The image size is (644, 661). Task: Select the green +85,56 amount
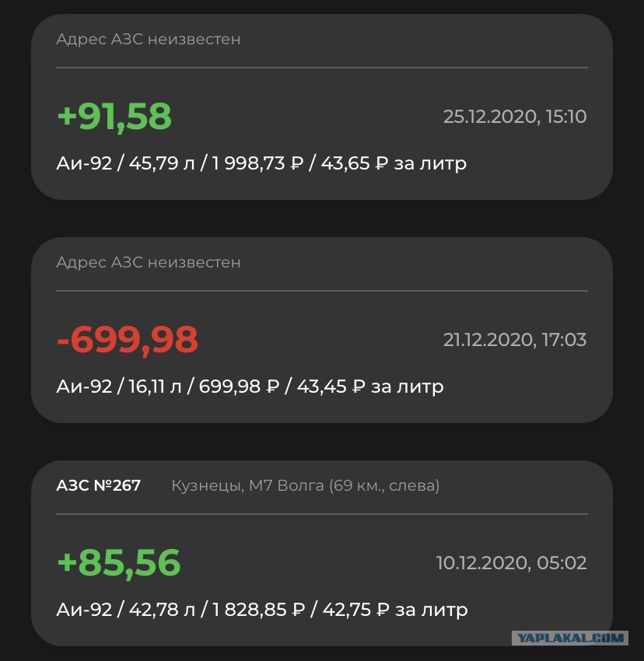point(119,563)
